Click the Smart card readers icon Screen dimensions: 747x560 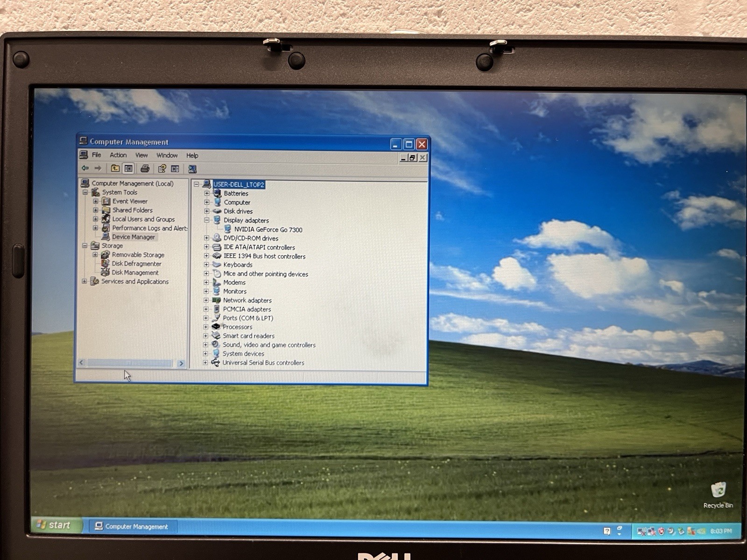[216, 336]
